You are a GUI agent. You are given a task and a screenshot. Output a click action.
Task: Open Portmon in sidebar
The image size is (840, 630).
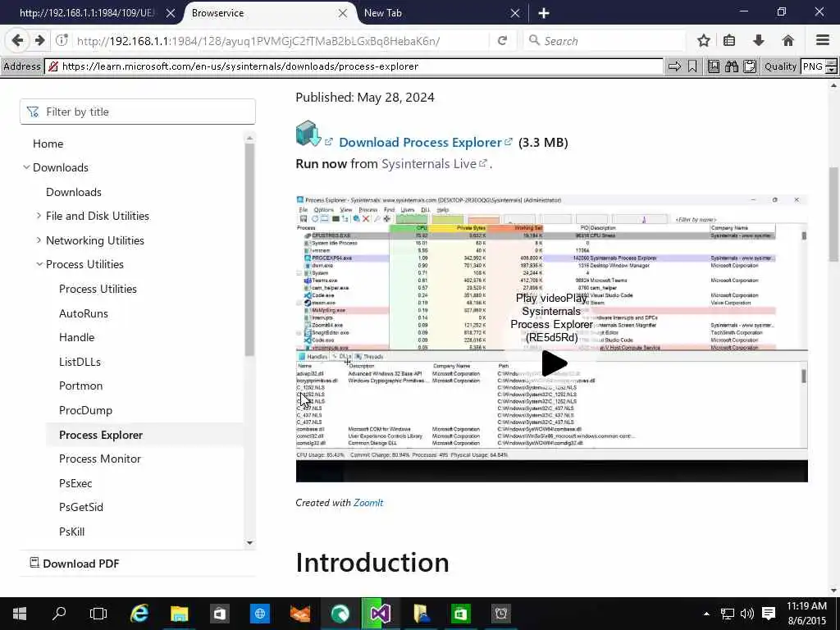pyautogui.click(x=80, y=386)
